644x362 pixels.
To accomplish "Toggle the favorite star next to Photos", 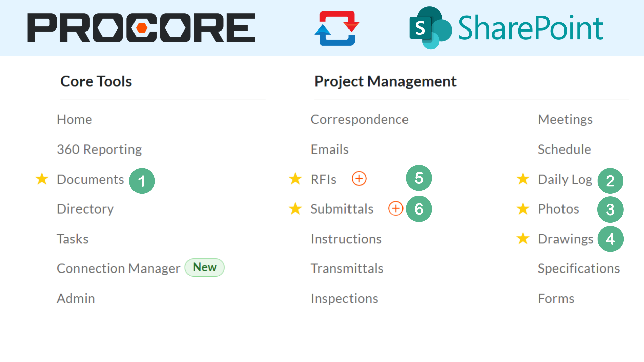I will coord(523,209).
